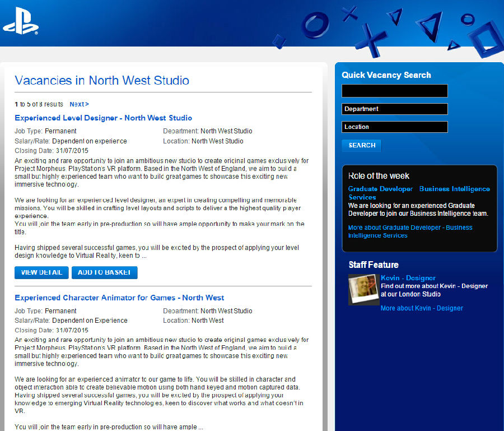Open Experienced Character Animator for Games listing
This screenshot has width=504, height=431.
coord(119,298)
